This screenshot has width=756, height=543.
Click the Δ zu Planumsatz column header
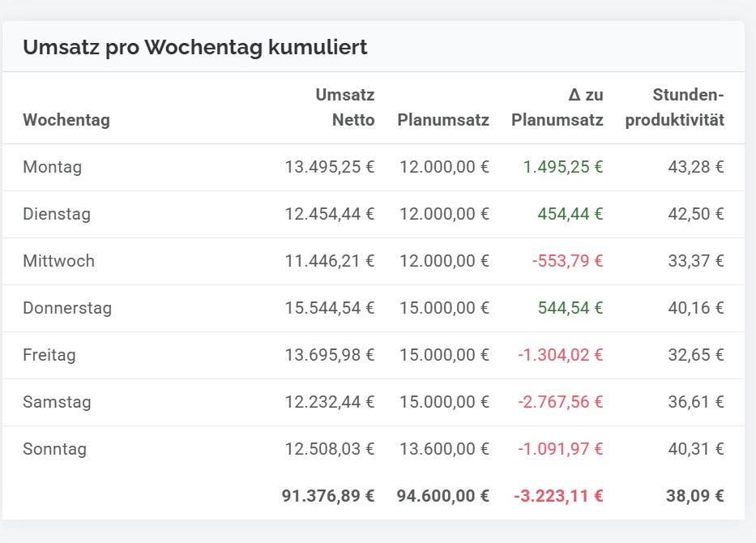coord(557,107)
